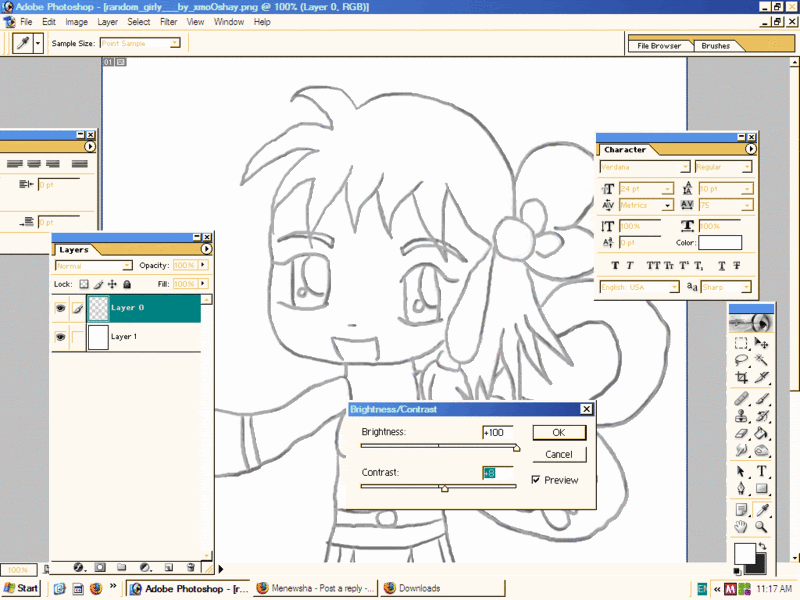Viewport: 800px width, 600px height.
Task: Select the Eraser tool
Action: (x=741, y=433)
